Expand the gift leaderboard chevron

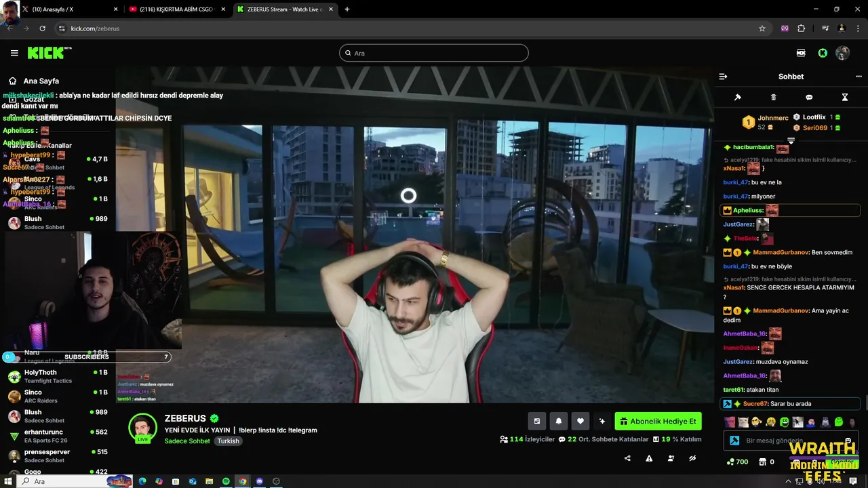click(791, 140)
